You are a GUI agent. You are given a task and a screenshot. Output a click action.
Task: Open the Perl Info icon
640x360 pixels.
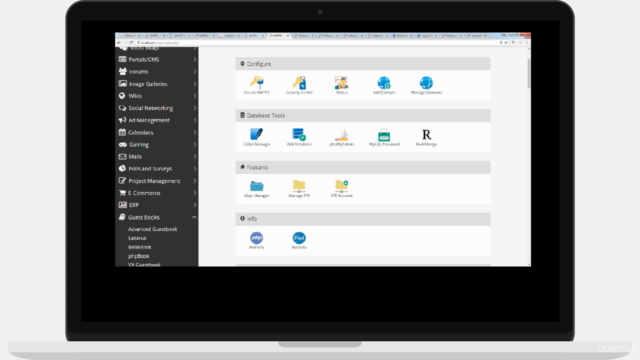[299, 238]
